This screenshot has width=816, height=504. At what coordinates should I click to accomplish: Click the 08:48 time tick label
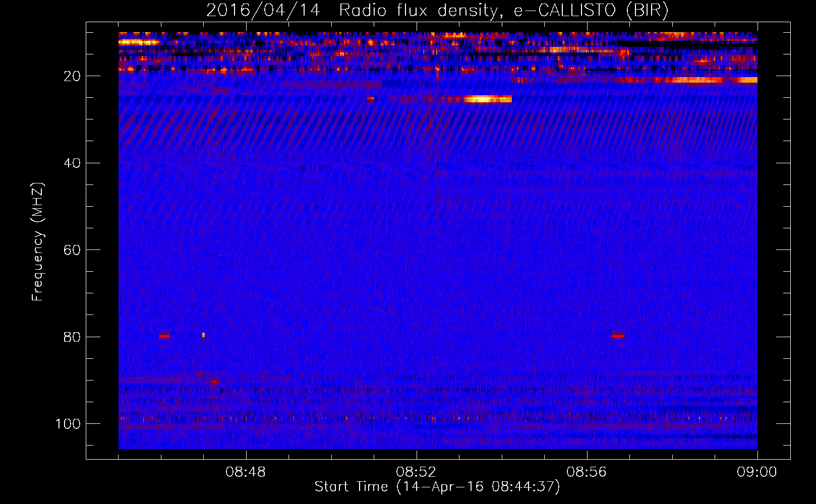(246, 472)
